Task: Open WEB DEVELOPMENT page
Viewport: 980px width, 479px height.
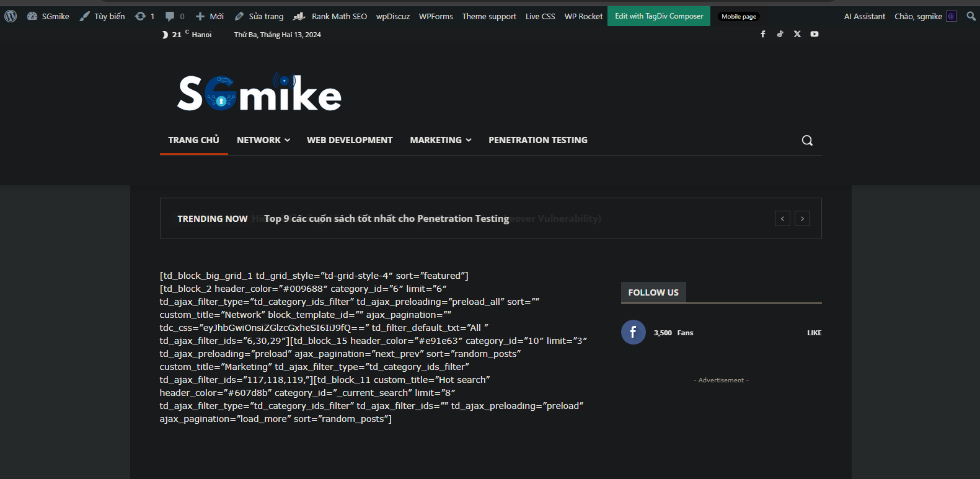Action: tap(350, 140)
